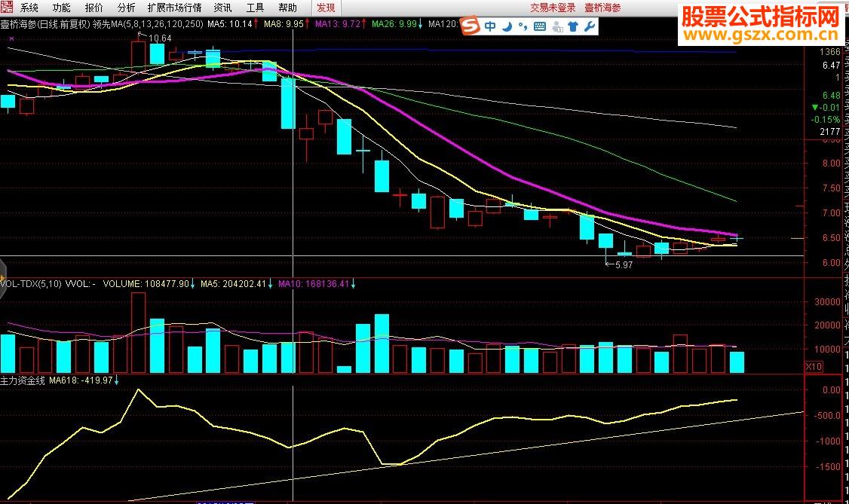Click the VOLUME: 108477.90 value
The height and width of the screenshot is (504, 849).
click(146, 284)
